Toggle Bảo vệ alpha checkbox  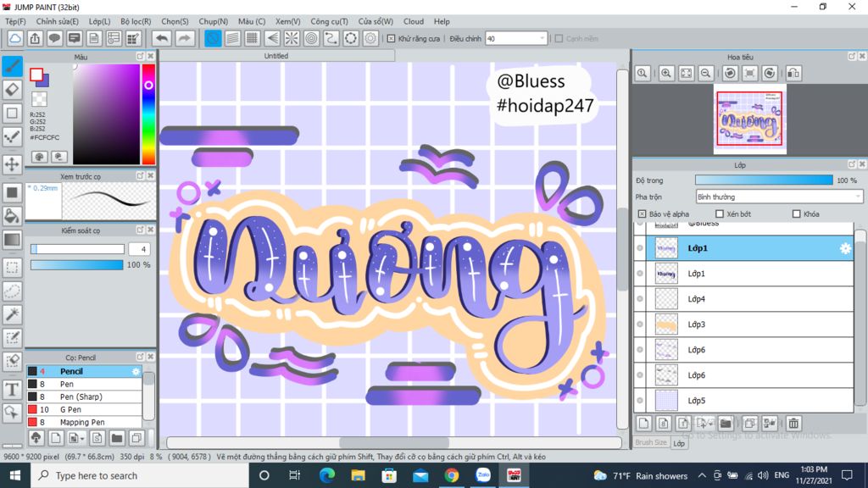point(642,213)
